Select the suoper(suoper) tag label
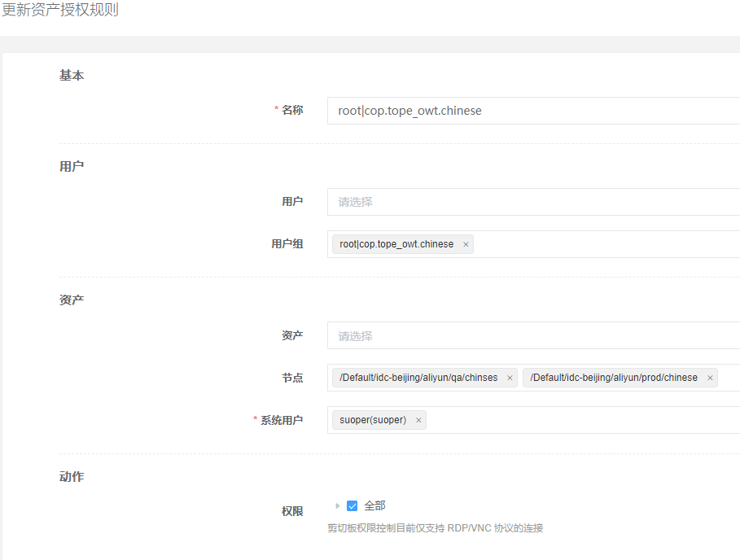 [373, 420]
